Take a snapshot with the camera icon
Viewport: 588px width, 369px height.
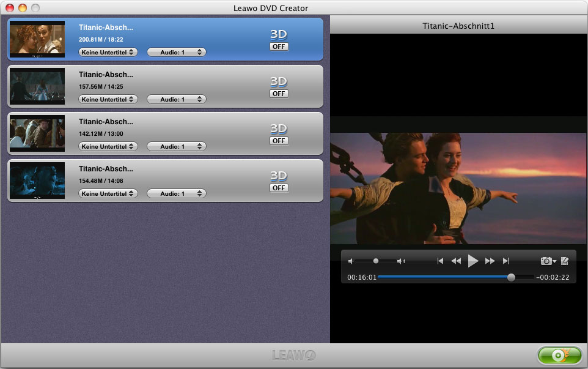(546, 261)
